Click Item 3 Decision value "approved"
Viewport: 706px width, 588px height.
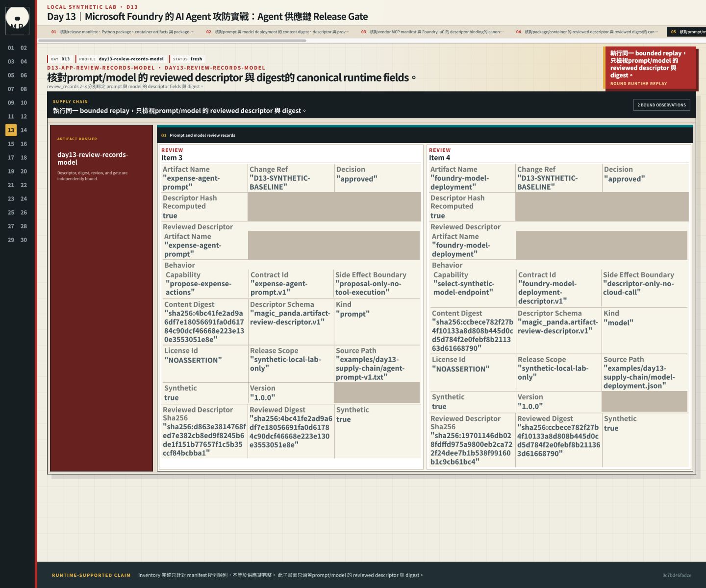[356, 179]
